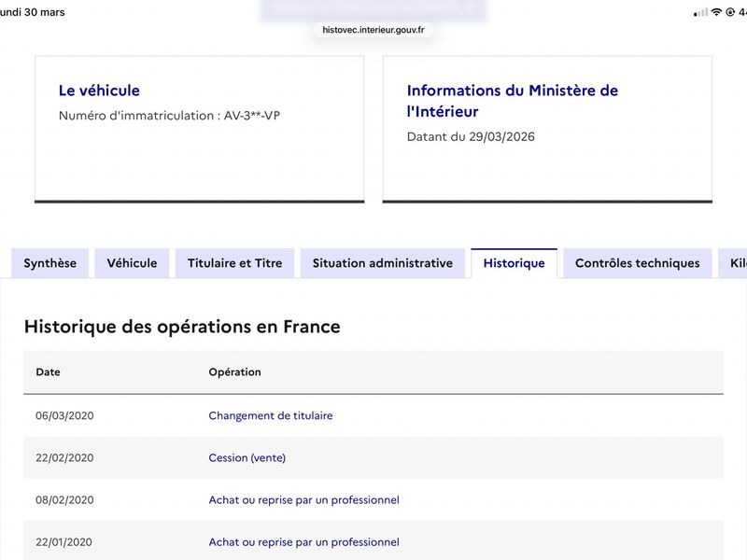Switch to the Véhicule tab
747x560 pixels.
pyautogui.click(x=132, y=263)
